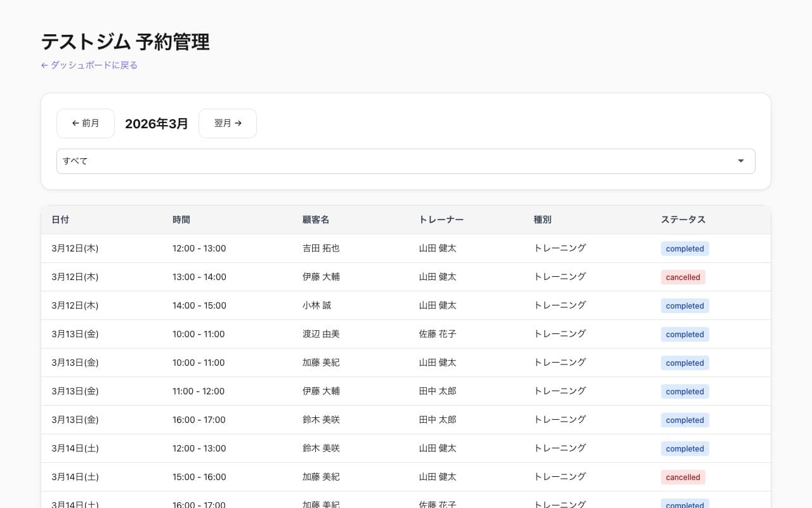This screenshot has width=812, height=508.
Task: Click the 2026年3月 month heading
Action: [x=157, y=123]
